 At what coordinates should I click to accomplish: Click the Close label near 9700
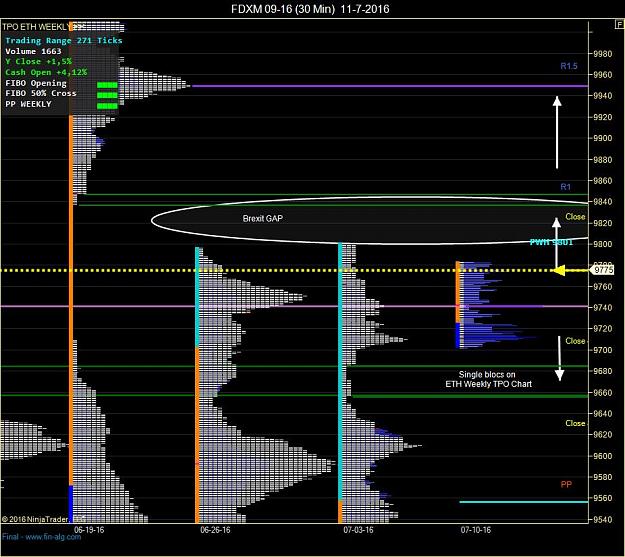[x=575, y=341]
